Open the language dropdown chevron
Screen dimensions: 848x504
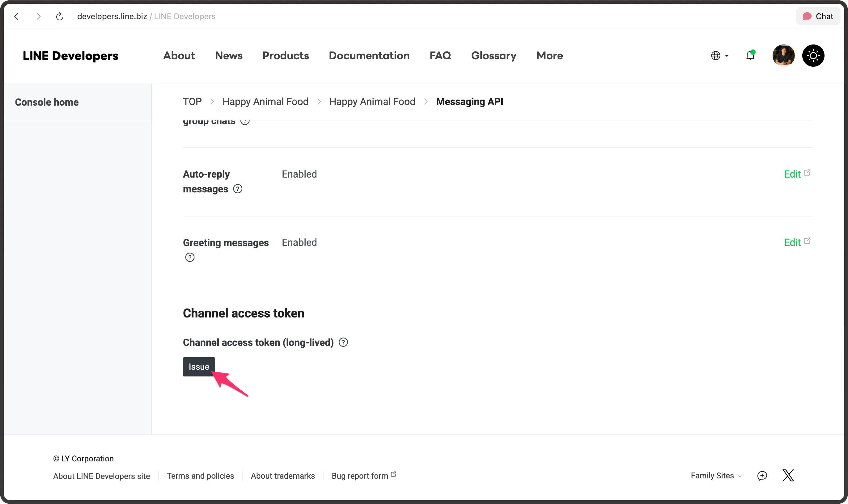726,56
